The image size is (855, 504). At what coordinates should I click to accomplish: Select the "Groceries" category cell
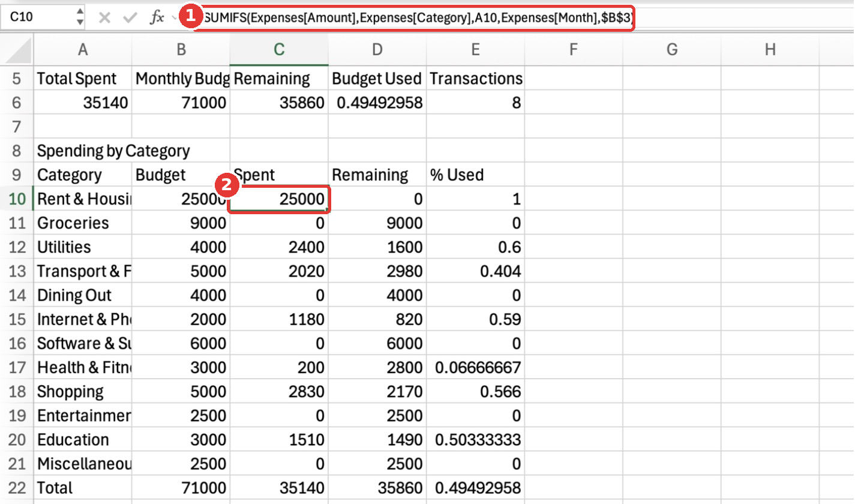[83, 223]
